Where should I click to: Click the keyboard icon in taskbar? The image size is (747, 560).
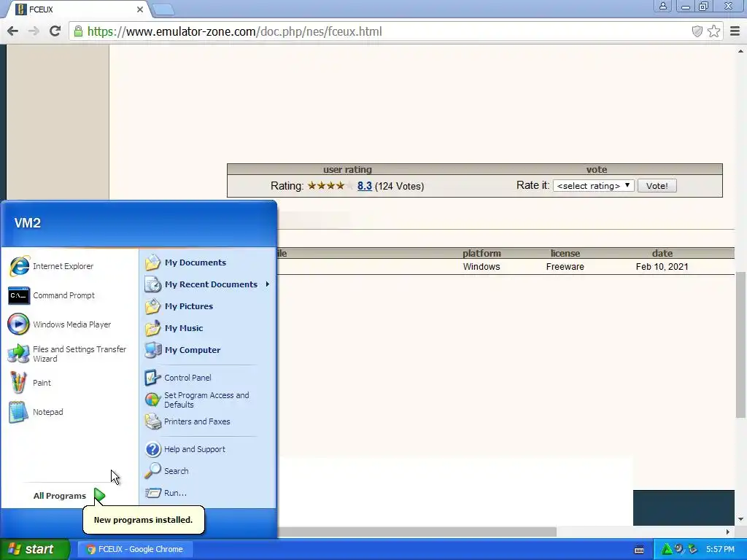(639, 550)
